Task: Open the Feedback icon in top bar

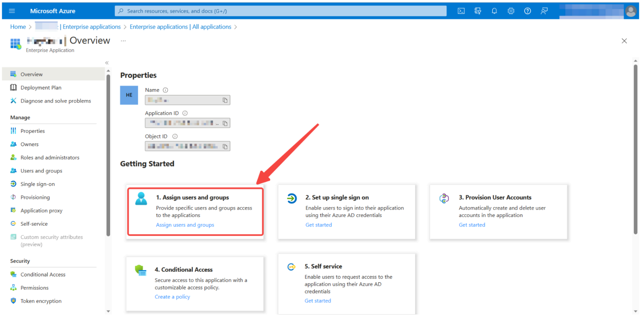Action: click(544, 11)
